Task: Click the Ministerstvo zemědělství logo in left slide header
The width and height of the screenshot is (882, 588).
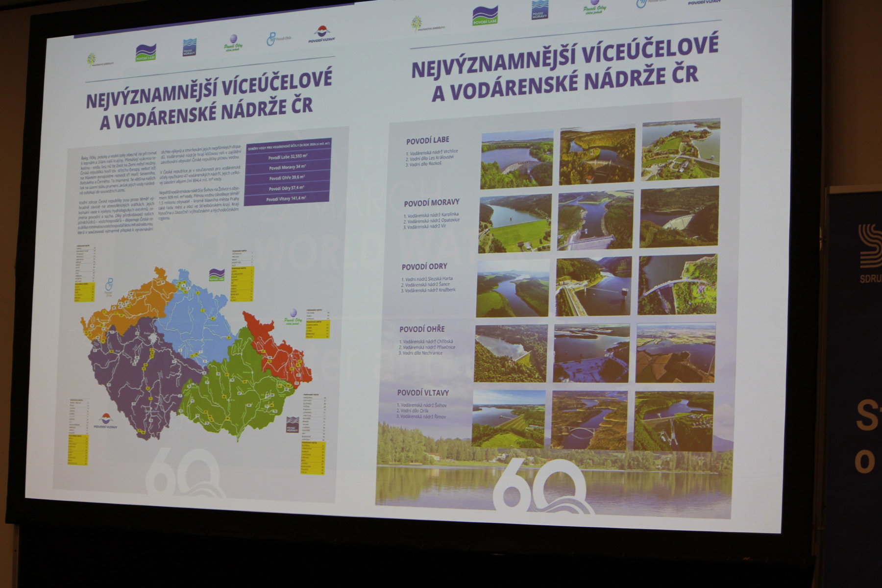Action: tap(92, 60)
